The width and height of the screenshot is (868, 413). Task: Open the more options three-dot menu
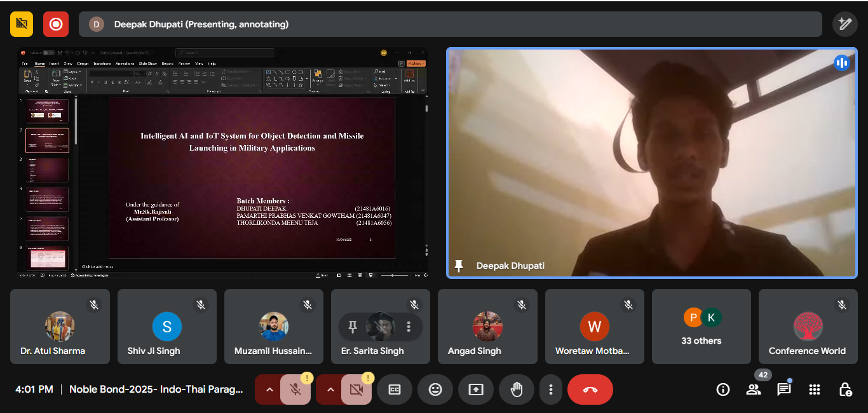pos(551,389)
